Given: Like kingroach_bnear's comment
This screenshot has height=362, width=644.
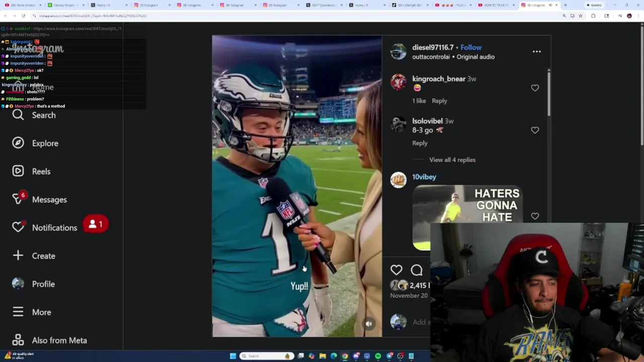Looking at the screenshot, I should pyautogui.click(x=535, y=88).
